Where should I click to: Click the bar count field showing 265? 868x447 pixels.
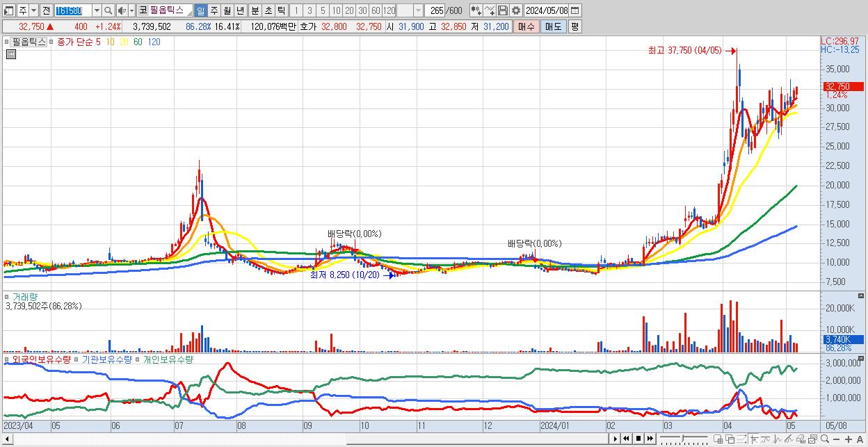436,10
